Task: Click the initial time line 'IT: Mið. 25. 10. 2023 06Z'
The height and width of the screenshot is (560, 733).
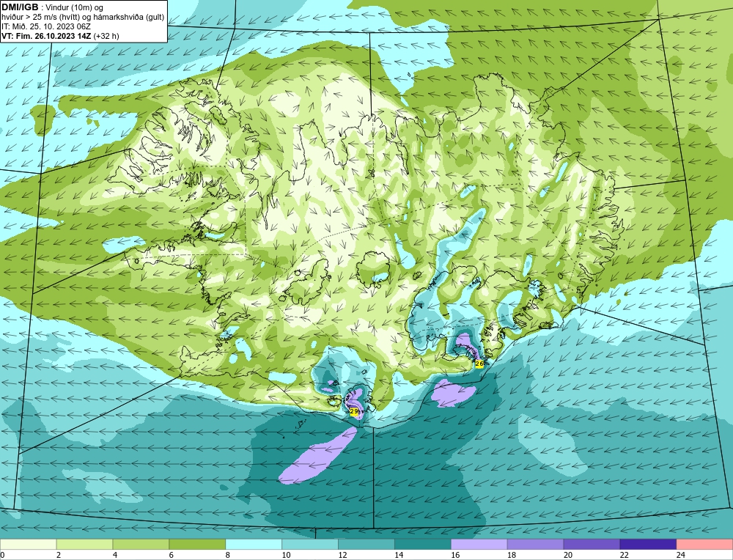Action: point(45,26)
